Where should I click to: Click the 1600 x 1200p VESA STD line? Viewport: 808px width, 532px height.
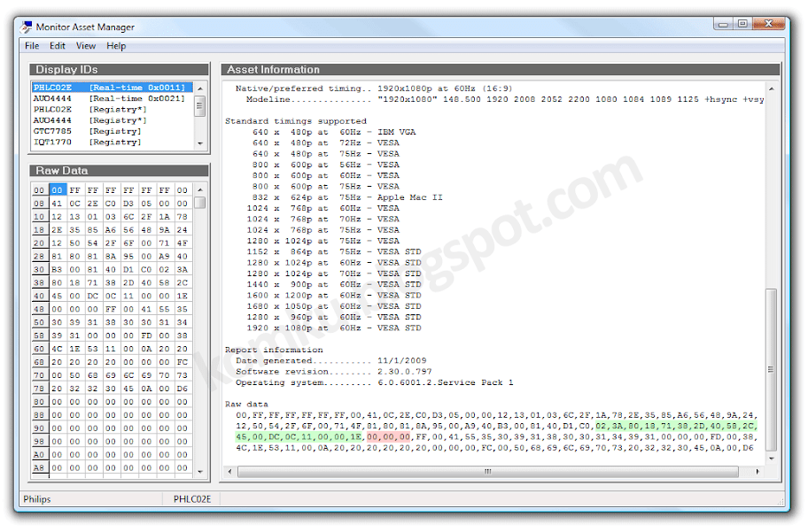click(333, 295)
